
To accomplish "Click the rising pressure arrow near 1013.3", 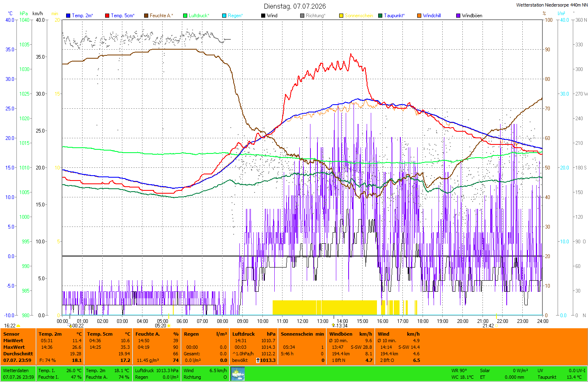I will (x=258, y=360).
